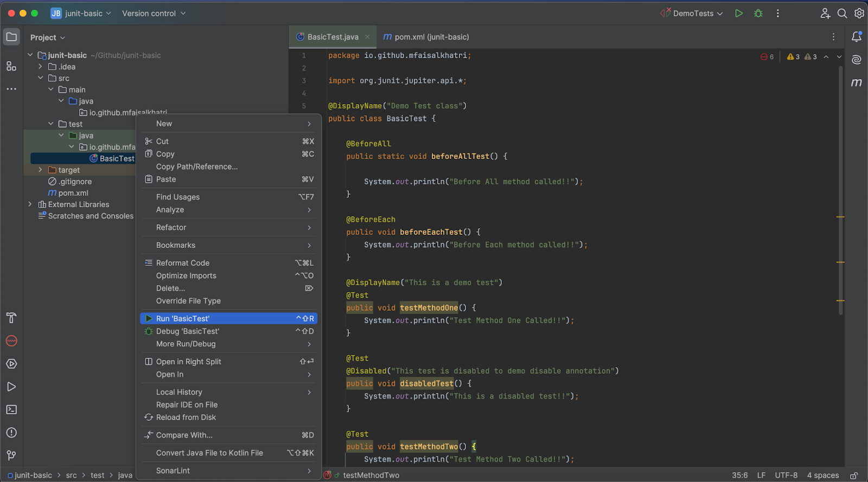Switch to the pom.xml editor tab
This screenshot has width=868, height=482.
[426, 37]
